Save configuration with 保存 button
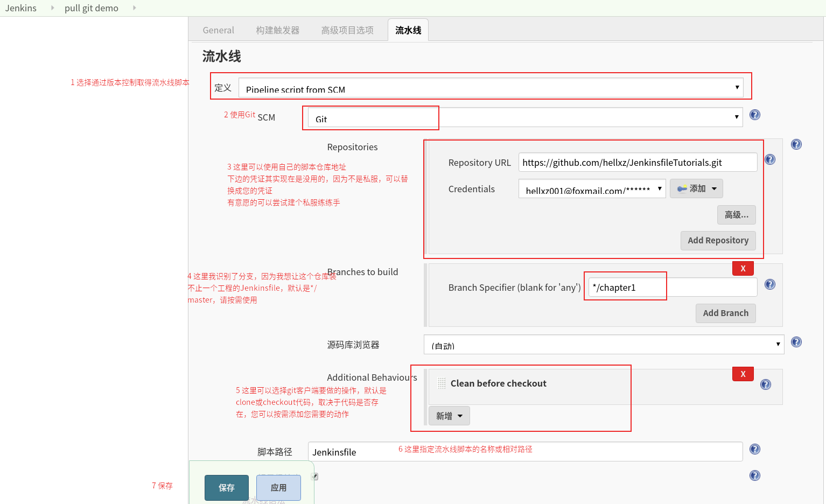This screenshot has width=826, height=504. [227, 488]
